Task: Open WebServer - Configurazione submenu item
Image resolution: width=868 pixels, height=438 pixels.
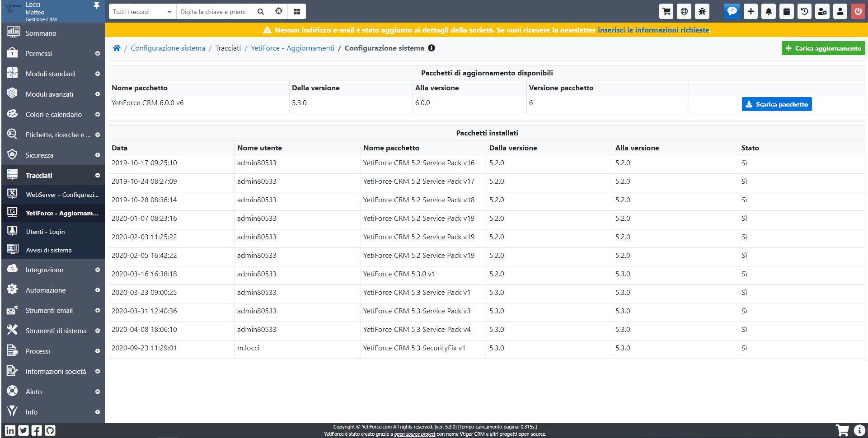Action: pos(53,195)
